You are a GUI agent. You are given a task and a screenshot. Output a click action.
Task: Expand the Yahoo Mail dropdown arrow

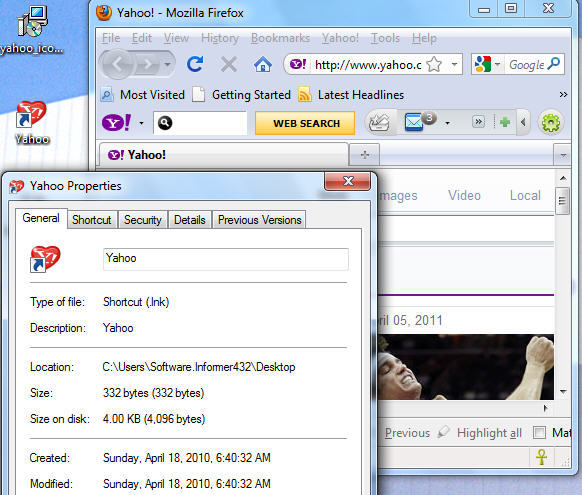pos(447,123)
